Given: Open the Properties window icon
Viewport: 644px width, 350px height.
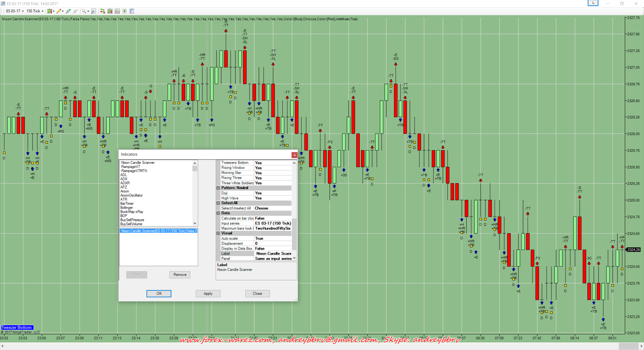Looking at the screenshot, I should [x=132, y=11].
